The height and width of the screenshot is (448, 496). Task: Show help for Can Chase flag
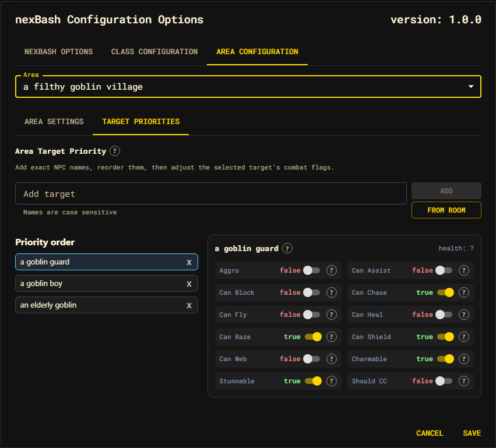coord(464,292)
